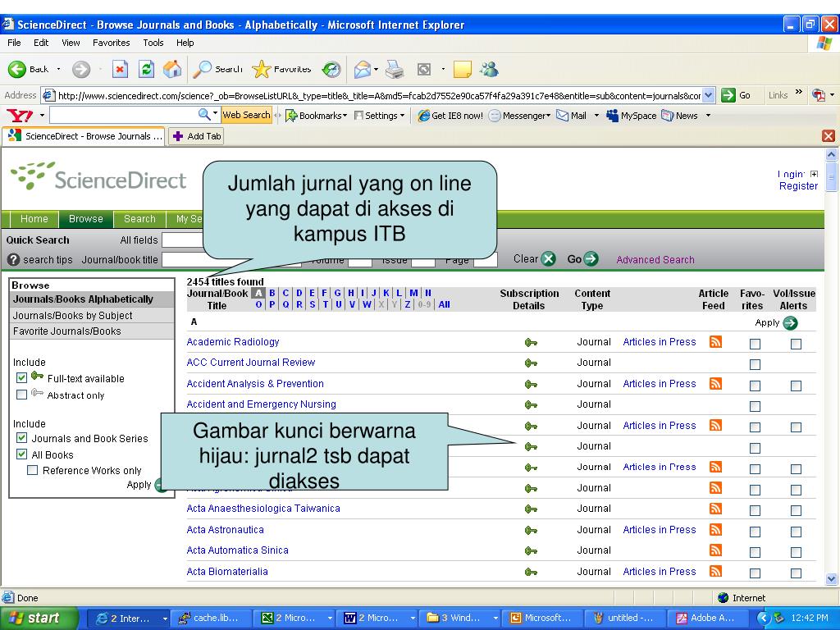Image resolution: width=840 pixels, height=630 pixels.
Task: Check the Vol/Issue Alerts box for Academic Radiology
Action: (796, 344)
